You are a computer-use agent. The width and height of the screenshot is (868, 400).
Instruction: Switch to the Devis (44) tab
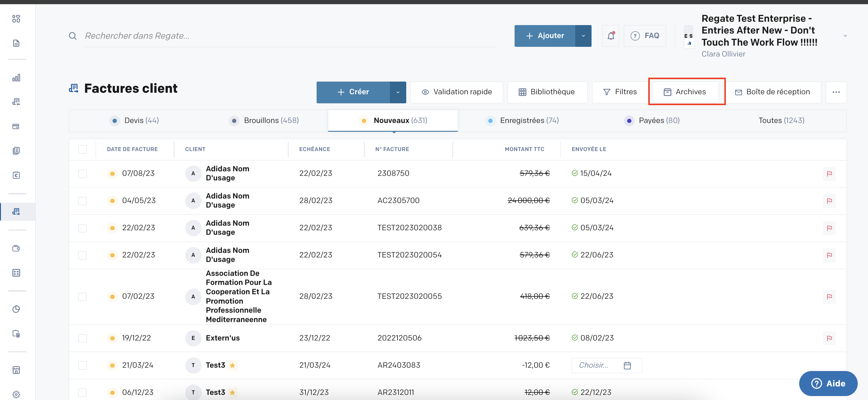(x=134, y=121)
